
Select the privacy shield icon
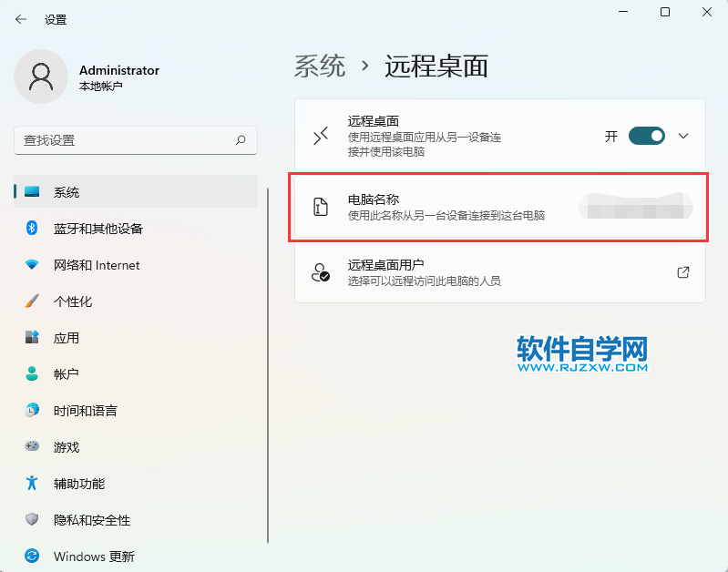[x=32, y=519]
